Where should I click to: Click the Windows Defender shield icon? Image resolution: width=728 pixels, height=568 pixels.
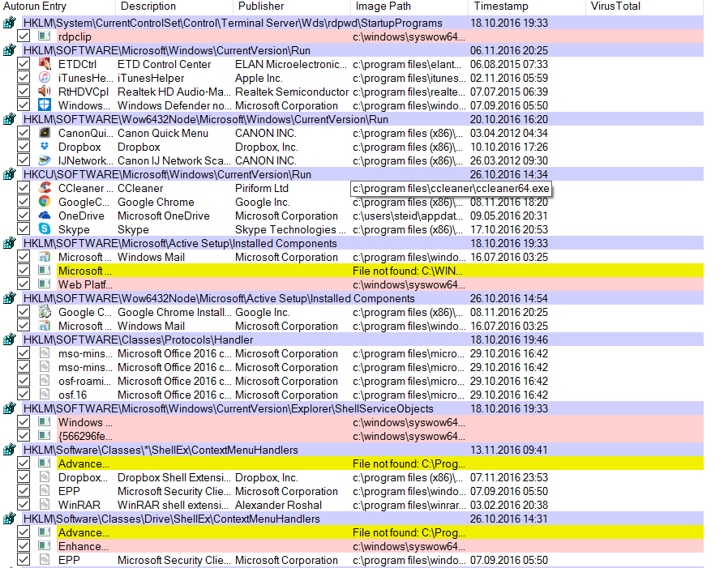[x=45, y=105]
